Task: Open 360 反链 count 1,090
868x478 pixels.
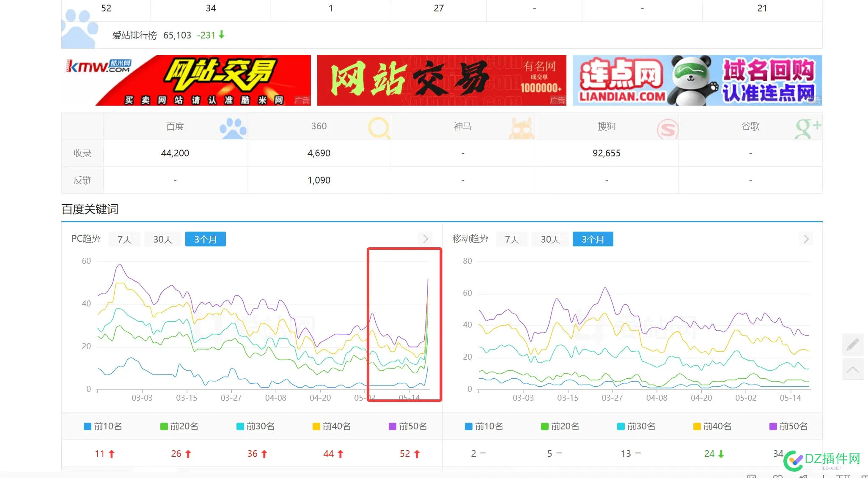Action: pos(319,180)
